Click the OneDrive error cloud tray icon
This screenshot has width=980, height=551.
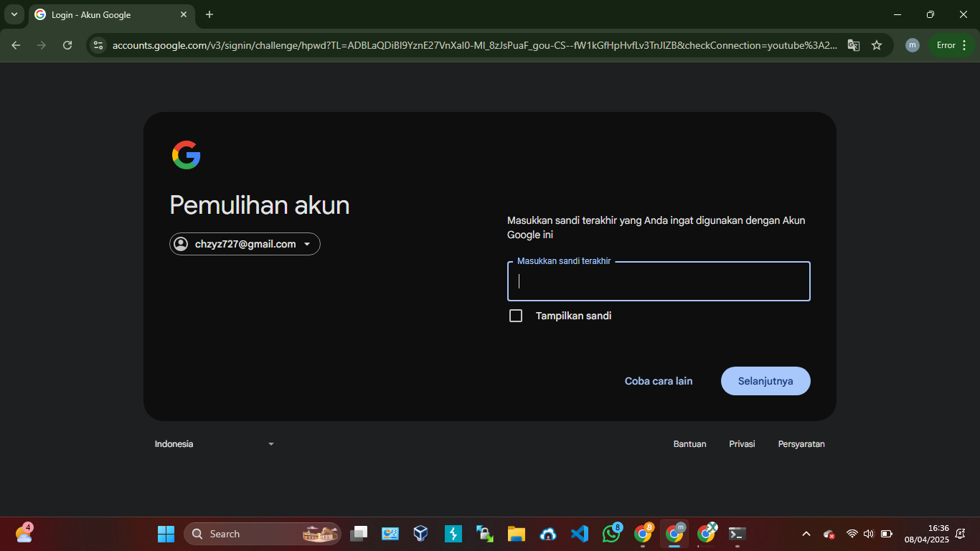point(829,534)
